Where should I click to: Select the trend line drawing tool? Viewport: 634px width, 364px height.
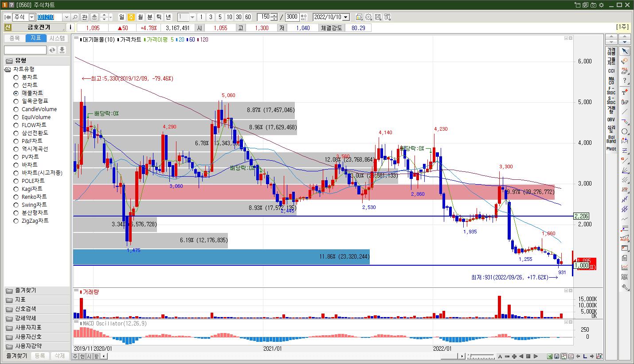(625, 112)
